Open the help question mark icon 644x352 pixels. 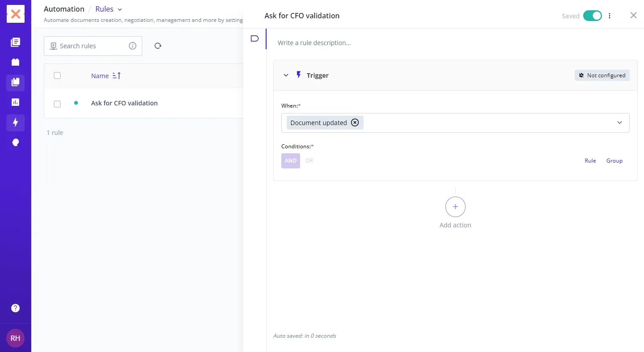pos(15,308)
